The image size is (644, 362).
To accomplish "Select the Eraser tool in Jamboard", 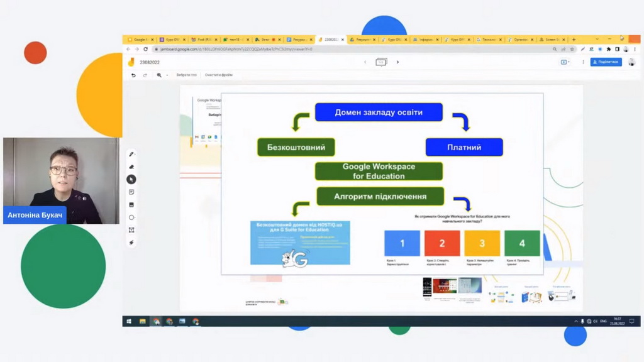I will click(131, 167).
